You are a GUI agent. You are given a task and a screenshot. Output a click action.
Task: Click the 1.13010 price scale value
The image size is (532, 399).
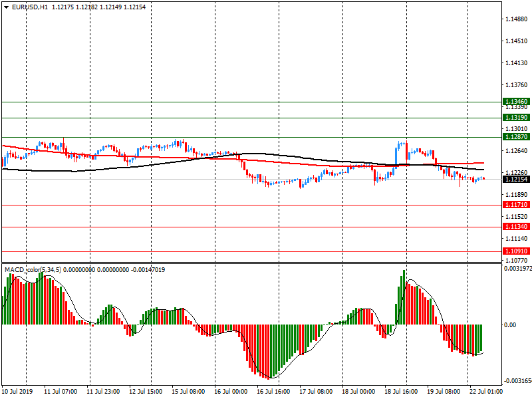pos(517,129)
